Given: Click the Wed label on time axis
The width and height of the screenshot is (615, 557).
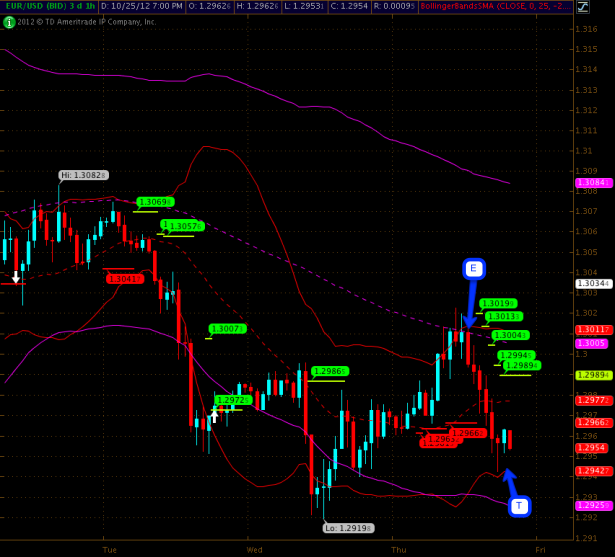Looking at the screenshot, I should coord(254,549).
